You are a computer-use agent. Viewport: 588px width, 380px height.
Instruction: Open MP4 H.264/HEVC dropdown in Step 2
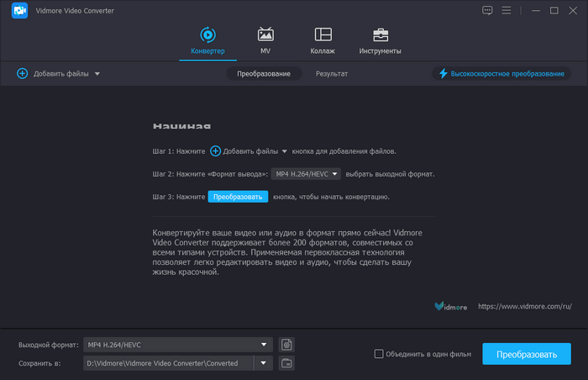306,174
